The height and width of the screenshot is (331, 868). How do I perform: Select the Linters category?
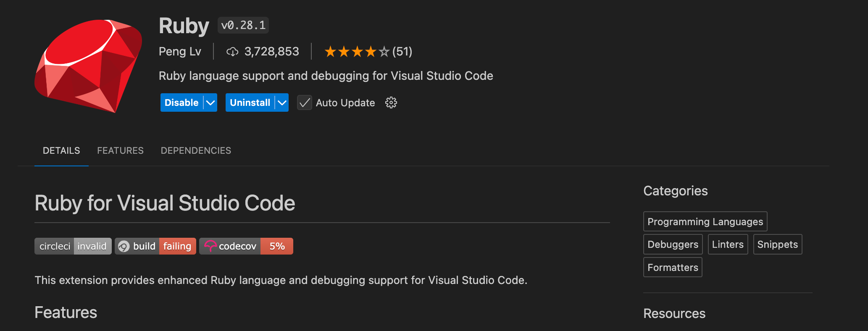point(728,244)
